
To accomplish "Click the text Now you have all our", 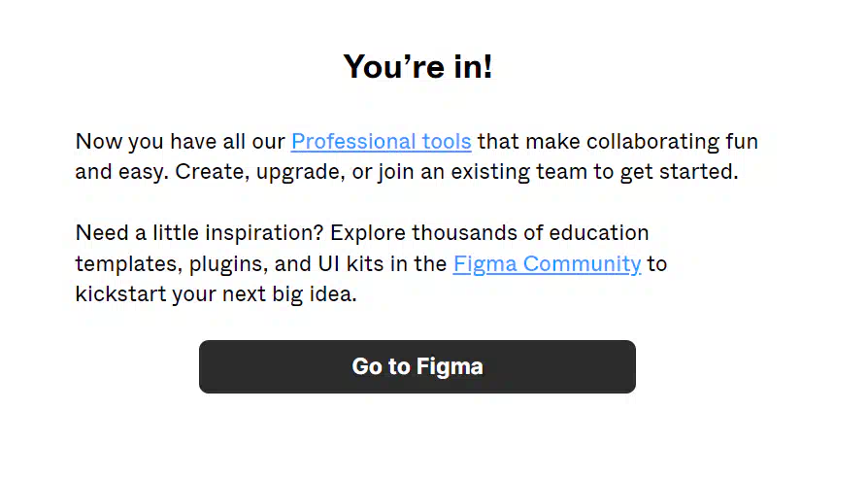I will pos(180,141).
